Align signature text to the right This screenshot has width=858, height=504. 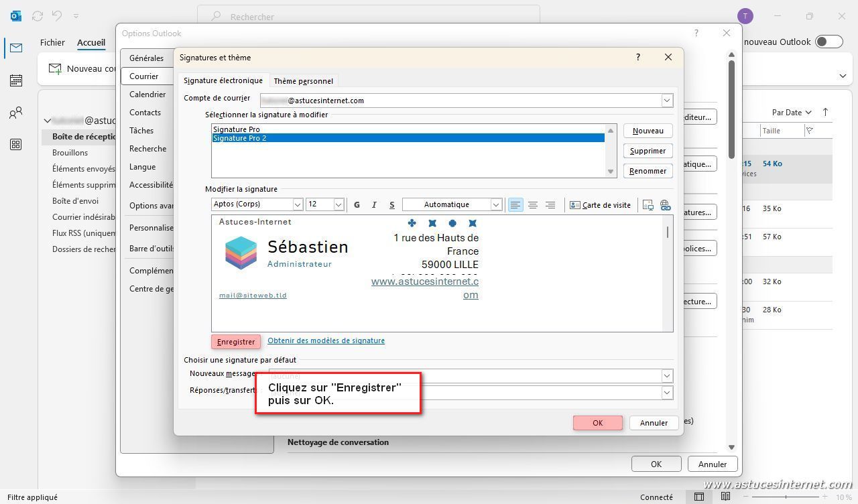(x=550, y=205)
